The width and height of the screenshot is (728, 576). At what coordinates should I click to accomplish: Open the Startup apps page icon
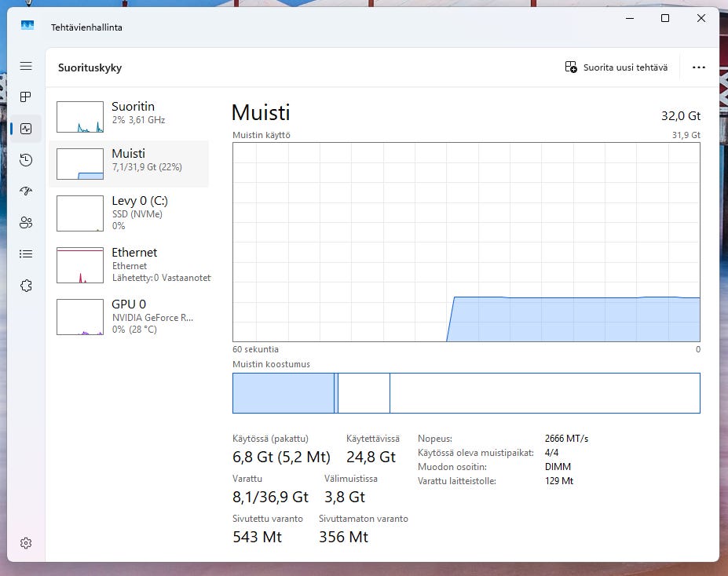[26, 191]
